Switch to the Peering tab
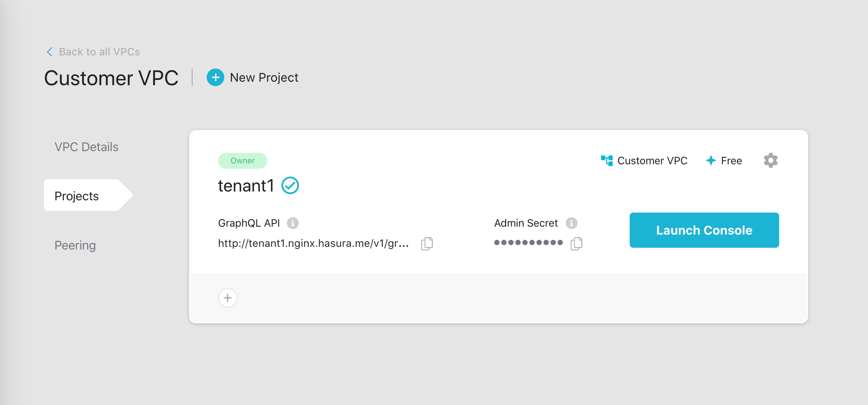Viewport: 868px width, 405px height. click(x=75, y=245)
